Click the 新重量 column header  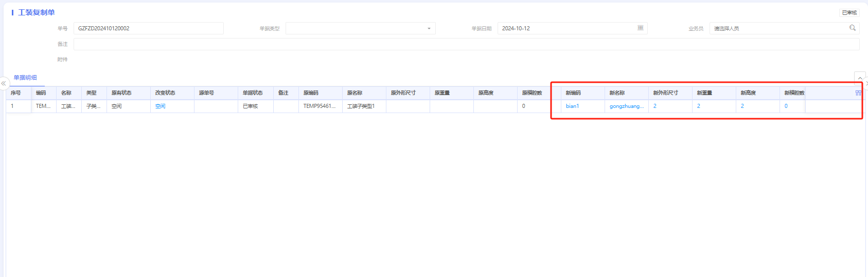704,93
